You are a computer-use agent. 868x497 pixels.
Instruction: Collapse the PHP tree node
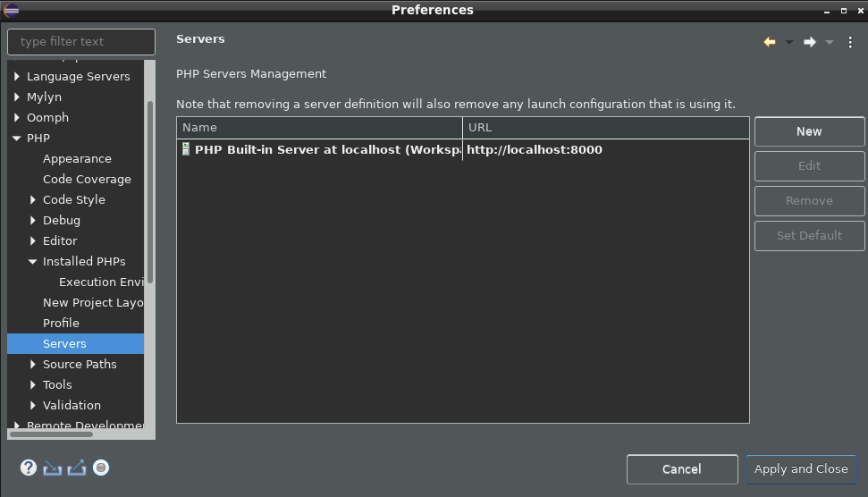point(17,139)
